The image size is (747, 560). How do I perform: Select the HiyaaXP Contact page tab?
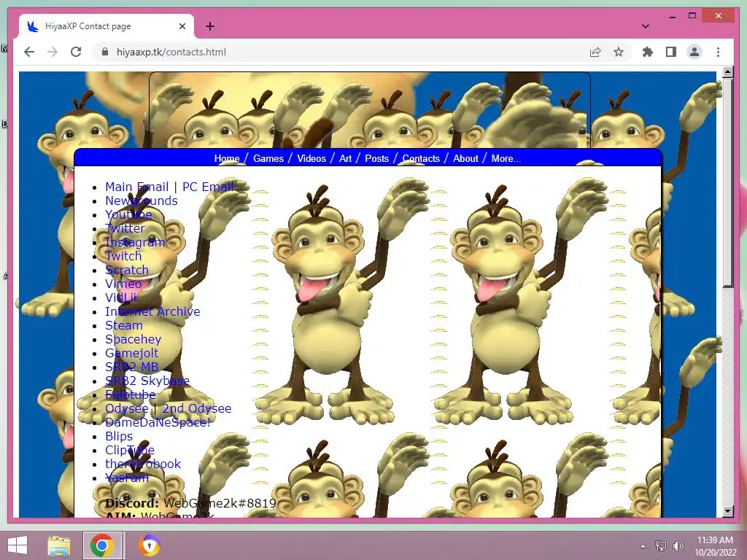[x=107, y=26]
